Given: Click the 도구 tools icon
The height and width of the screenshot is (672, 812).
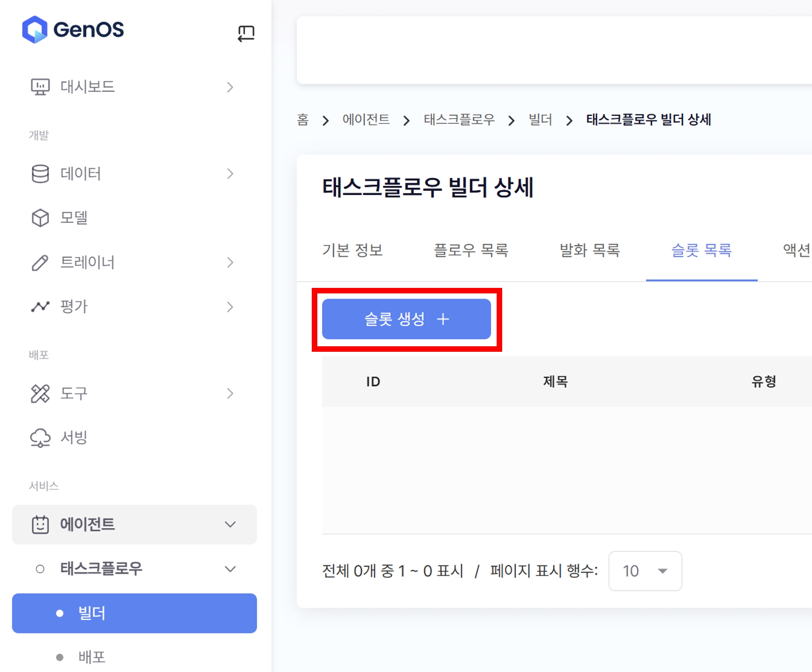Looking at the screenshot, I should [40, 393].
